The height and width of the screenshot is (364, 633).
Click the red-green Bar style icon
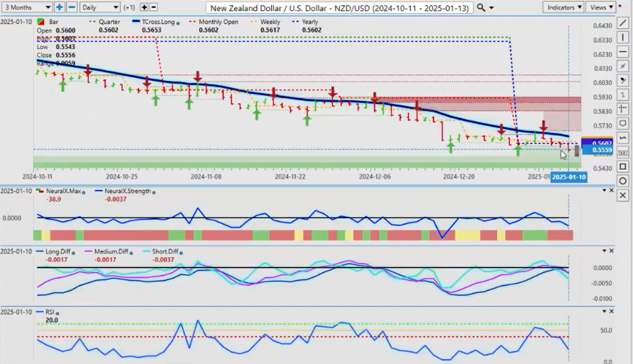41,22
